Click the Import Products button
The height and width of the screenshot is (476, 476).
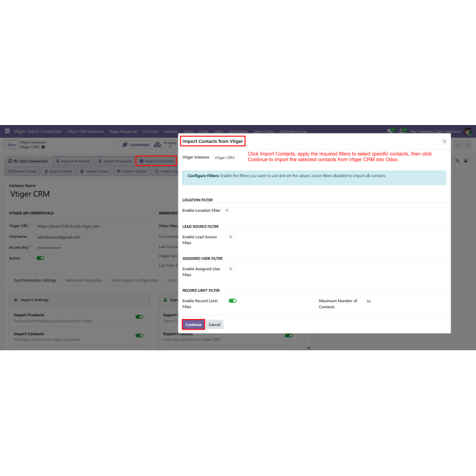pos(73,161)
